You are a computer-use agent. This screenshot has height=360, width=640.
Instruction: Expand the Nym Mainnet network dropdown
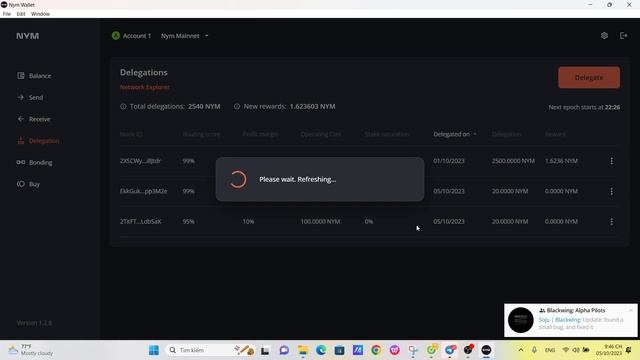click(184, 36)
